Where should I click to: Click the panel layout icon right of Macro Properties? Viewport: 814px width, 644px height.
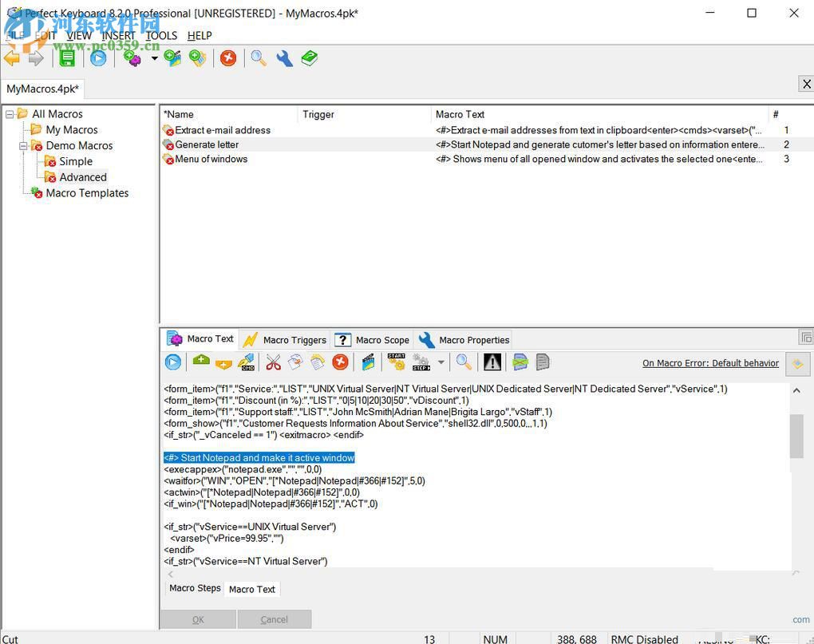[x=806, y=338]
